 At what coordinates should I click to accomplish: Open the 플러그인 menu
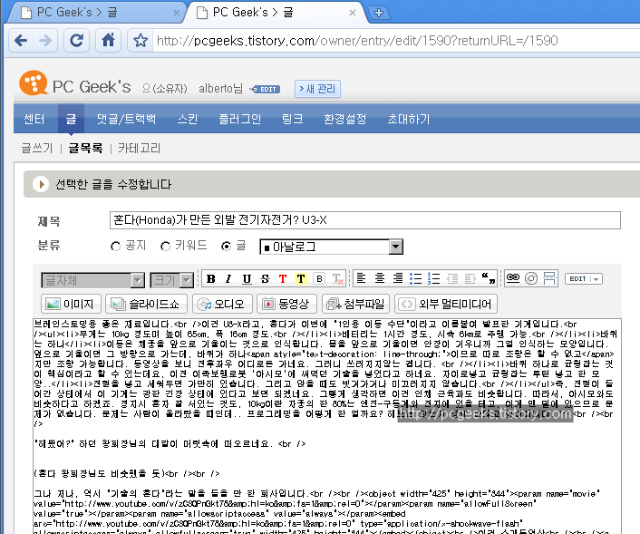pyautogui.click(x=240, y=119)
